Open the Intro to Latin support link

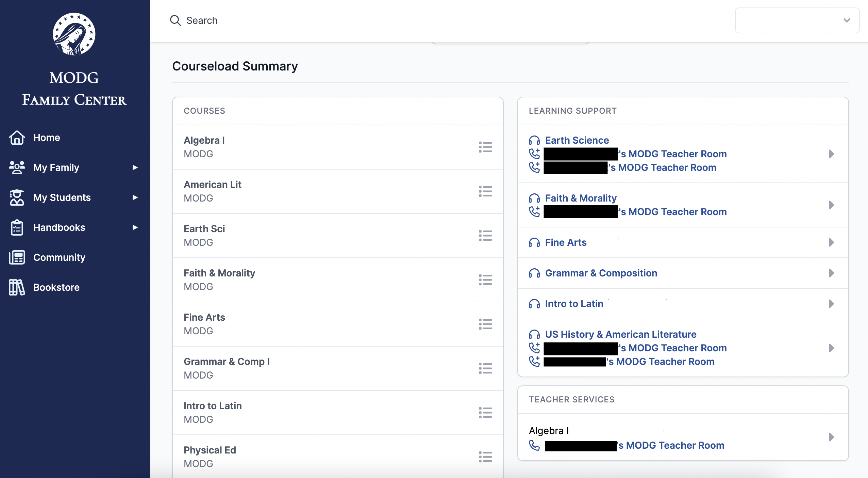[x=574, y=304]
